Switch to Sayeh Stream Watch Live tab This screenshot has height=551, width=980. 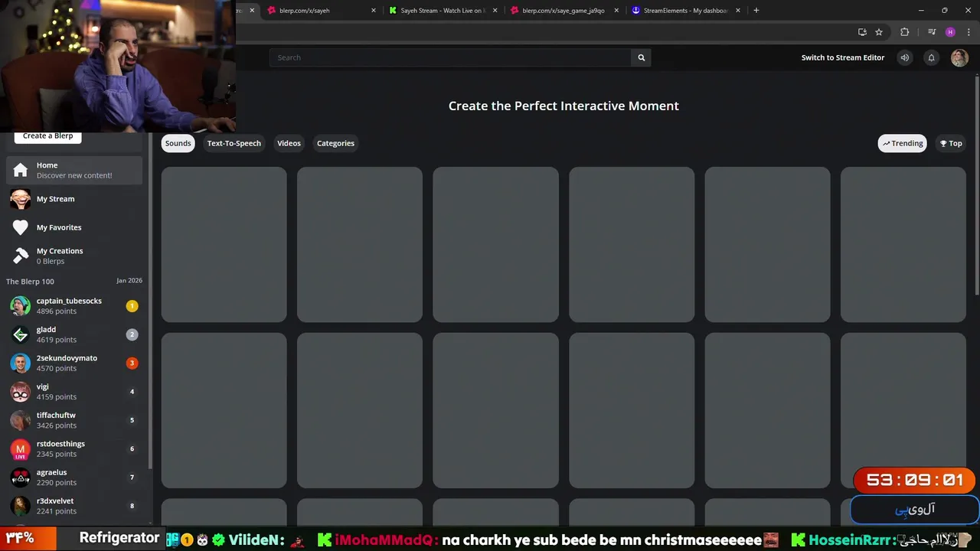443,11
